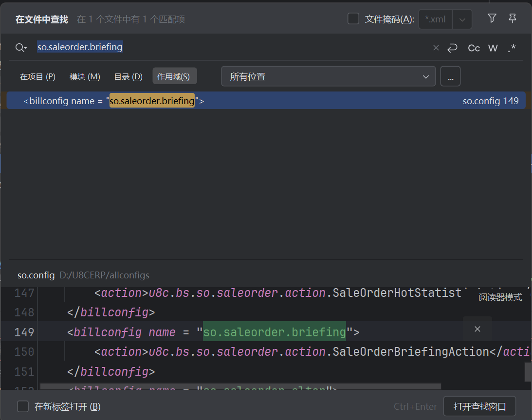Toggle whole words (W) option

pyautogui.click(x=493, y=48)
